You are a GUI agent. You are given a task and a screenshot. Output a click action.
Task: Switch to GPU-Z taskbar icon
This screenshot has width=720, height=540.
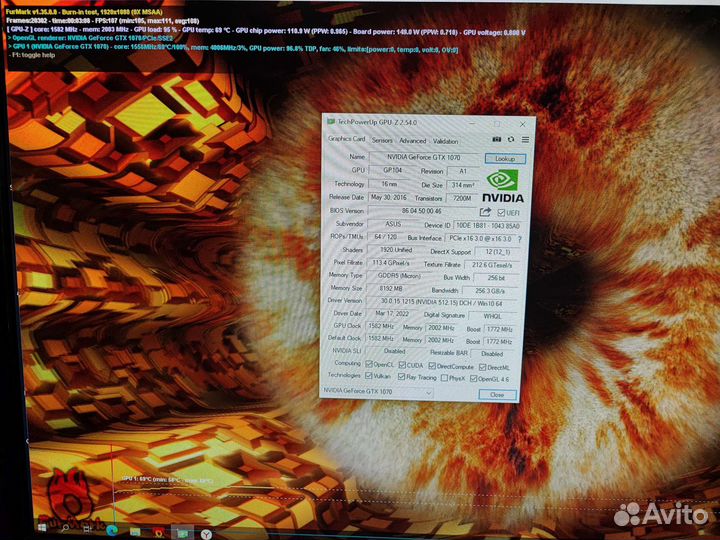(182, 533)
